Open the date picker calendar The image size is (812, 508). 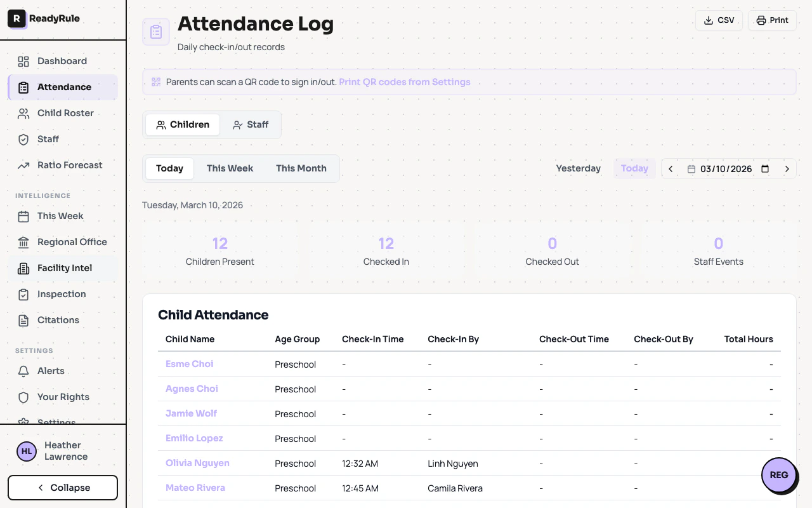point(766,168)
